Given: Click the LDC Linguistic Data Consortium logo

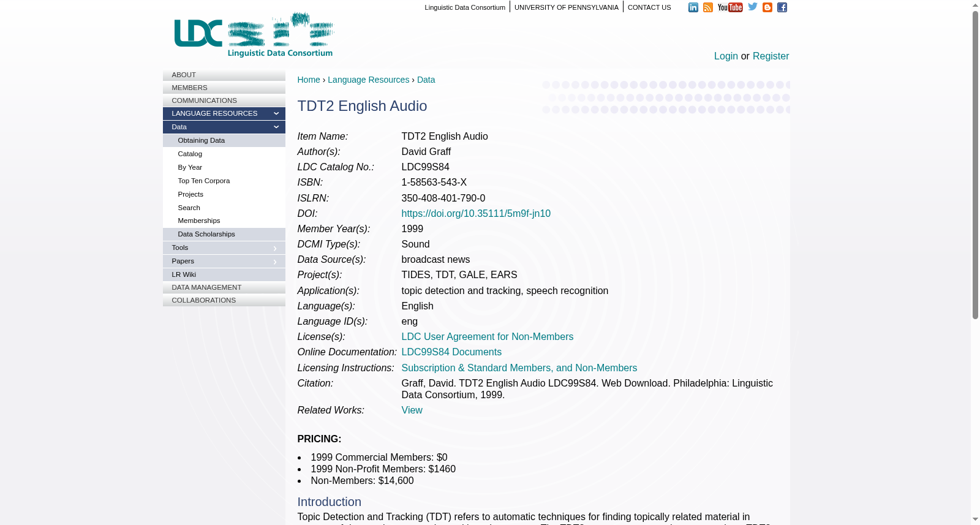Looking at the screenshot, I should [x=254, y=35].
